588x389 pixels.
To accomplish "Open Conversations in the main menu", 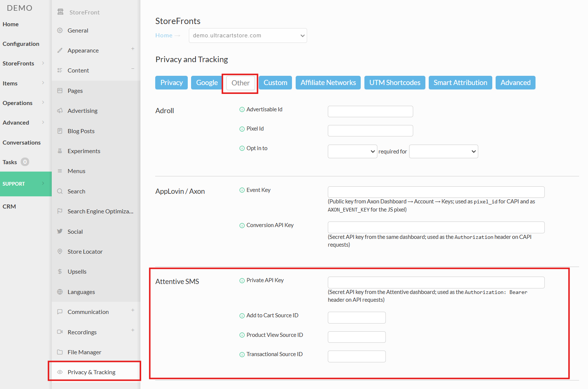I will point(22,142).
